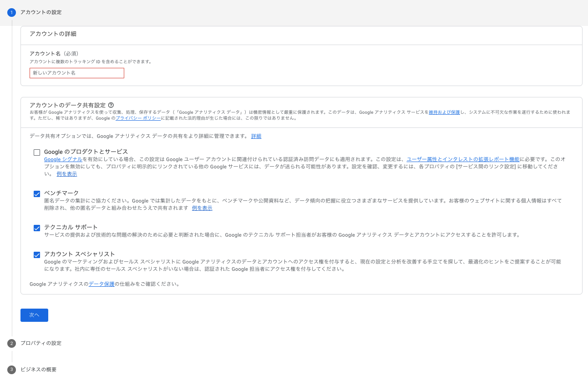Enable the Google のプロダクトとサービス checkbox
588x391 pixels.
tap(37, 152)
